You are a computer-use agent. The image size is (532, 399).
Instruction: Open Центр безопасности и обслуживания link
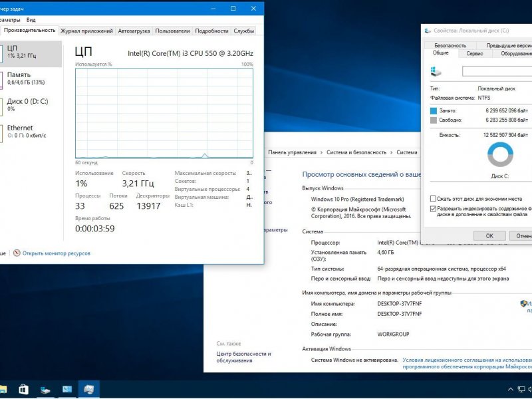[x=243, y=357]
